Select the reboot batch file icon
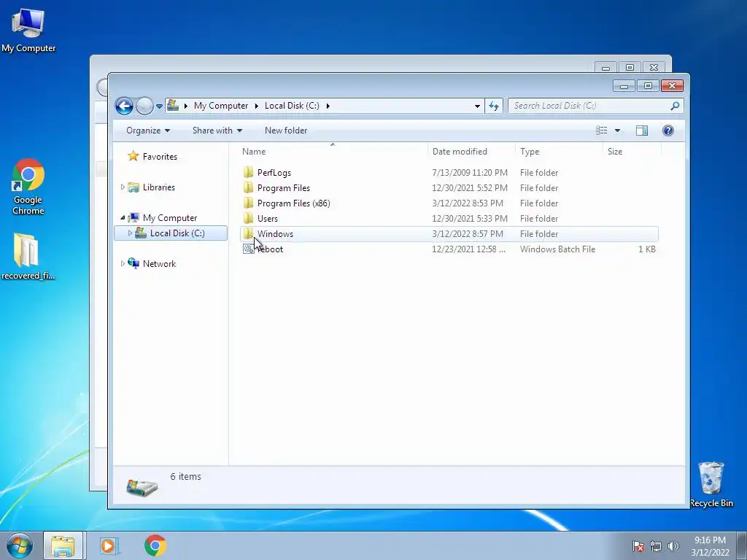747x560 pixels. (x=248, y=249)
